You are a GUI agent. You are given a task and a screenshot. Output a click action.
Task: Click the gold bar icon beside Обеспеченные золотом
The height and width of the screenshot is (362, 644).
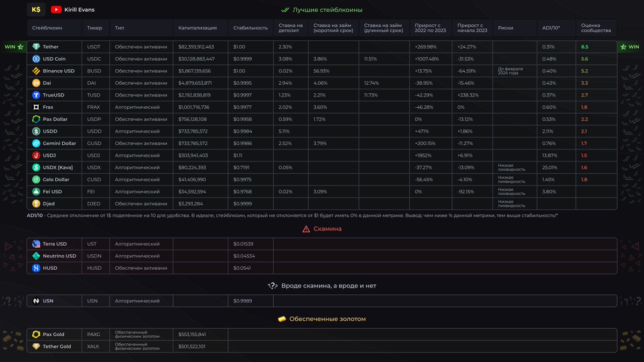coord(282,319)
